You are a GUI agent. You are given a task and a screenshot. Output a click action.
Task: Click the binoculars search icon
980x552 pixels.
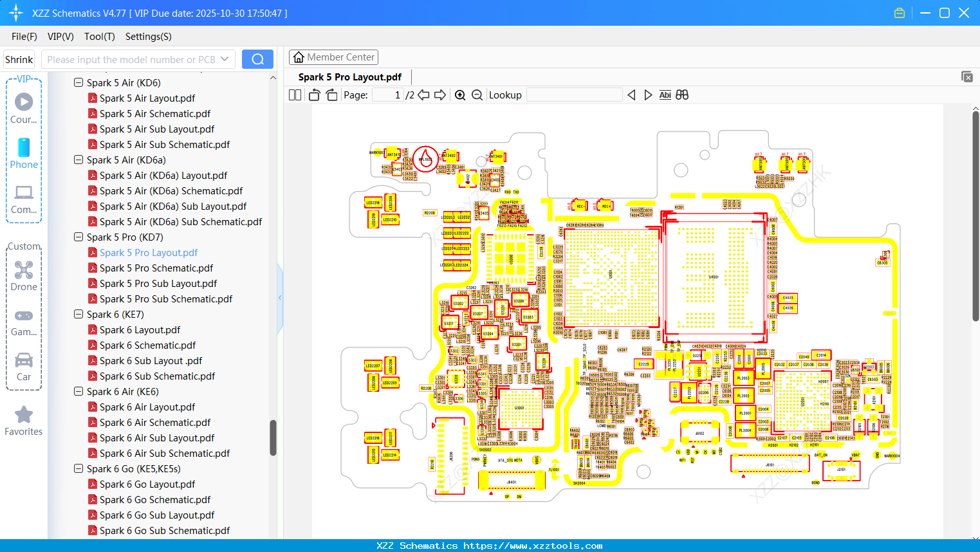point(682,95)
